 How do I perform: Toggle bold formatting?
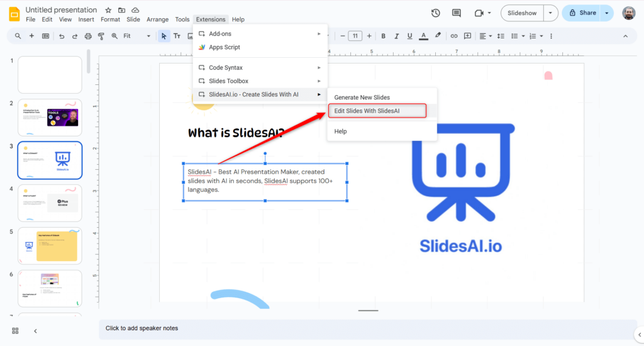[x=383, y=36]
